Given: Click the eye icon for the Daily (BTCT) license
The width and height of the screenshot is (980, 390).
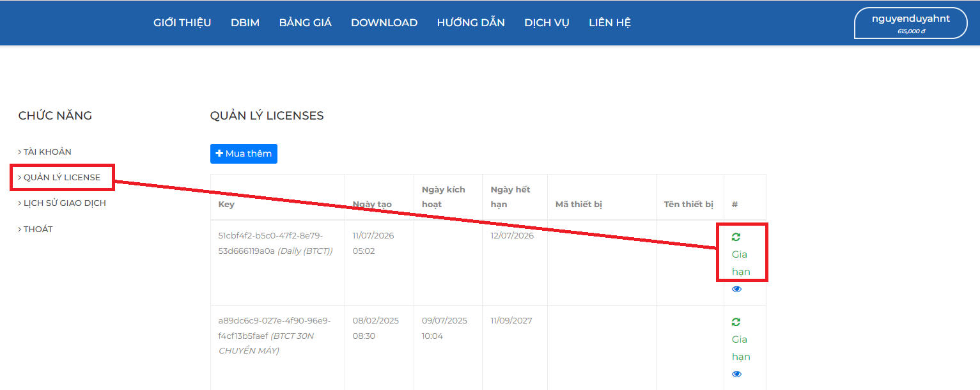Looking at the screenshot, I should pyautogui.click(x=736, y=289).
